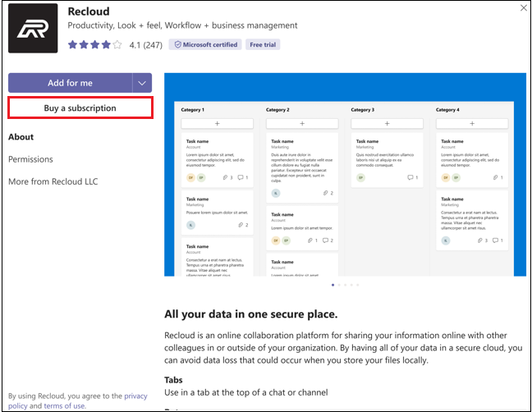Open the Permissions section
This screenshot has width=532, height=412.
coord(30,159)
